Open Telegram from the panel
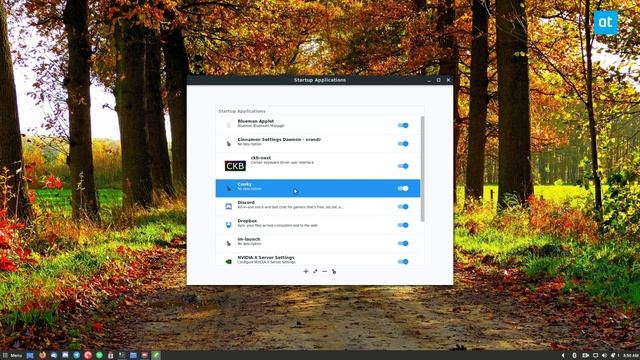This screenshot has height=360, width=640. (x=76, y=355)
